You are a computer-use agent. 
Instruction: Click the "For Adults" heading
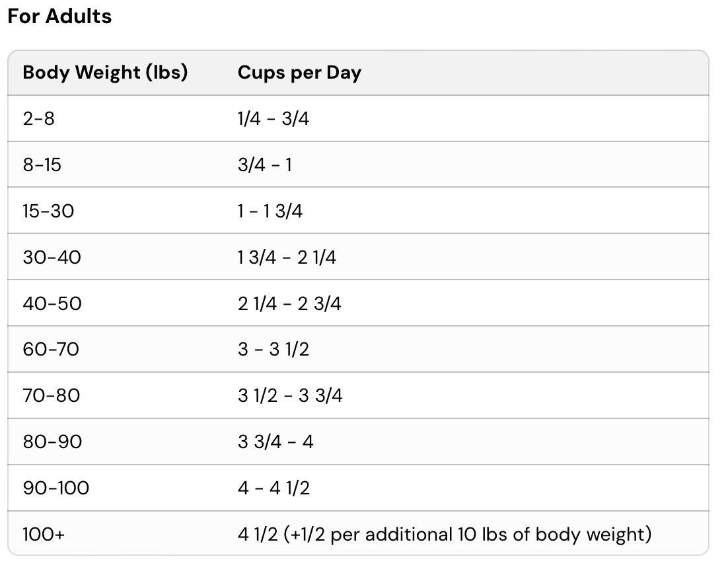point(59,17)
